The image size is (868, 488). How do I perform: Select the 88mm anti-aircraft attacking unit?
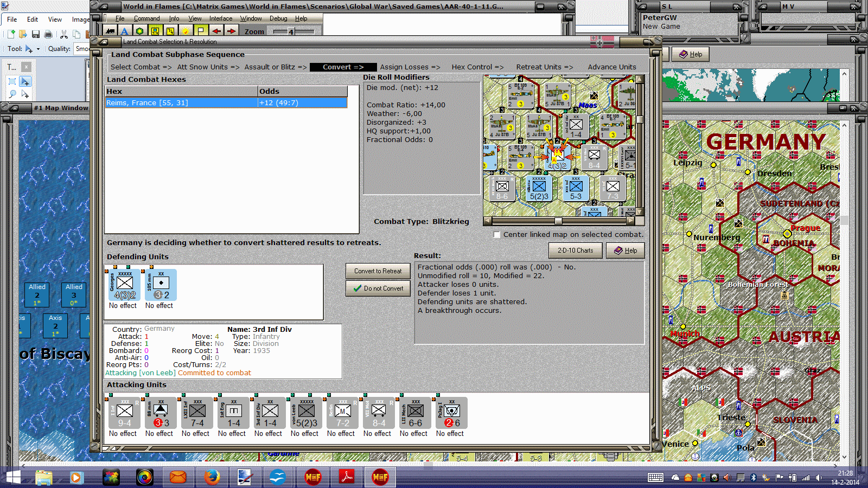[x=161, y=413]
